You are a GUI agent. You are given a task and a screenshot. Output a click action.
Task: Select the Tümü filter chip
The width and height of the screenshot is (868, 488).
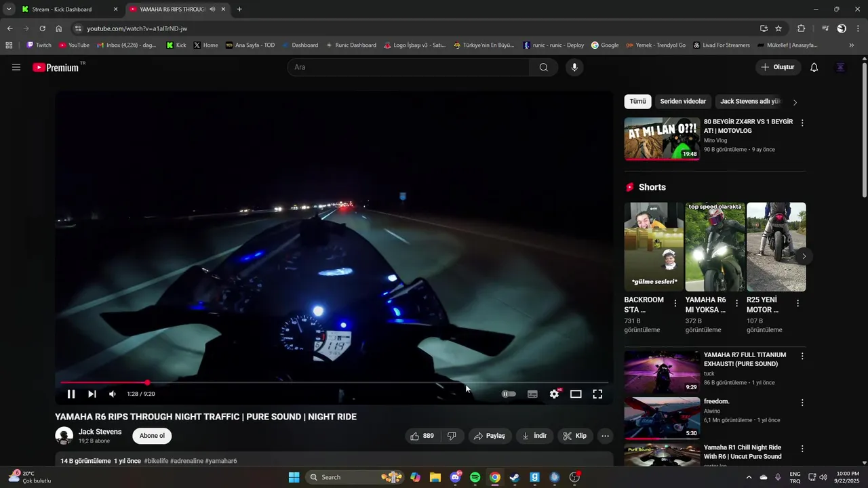(x=637, y=102)
